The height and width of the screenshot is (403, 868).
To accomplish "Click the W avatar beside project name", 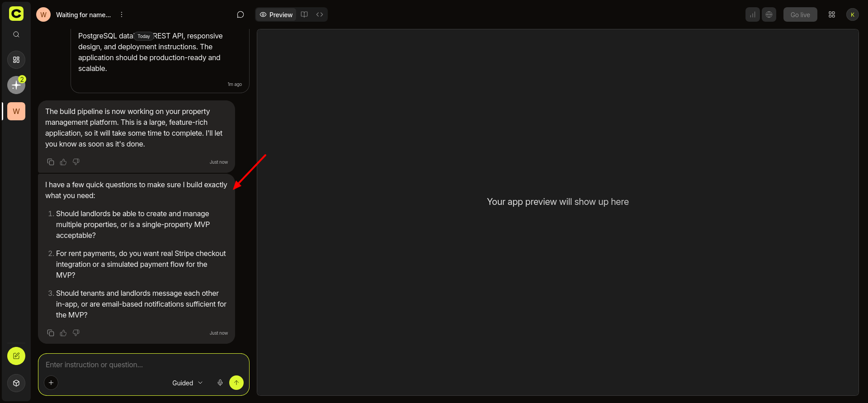I will pyautogui.click(x=43, y=14).
